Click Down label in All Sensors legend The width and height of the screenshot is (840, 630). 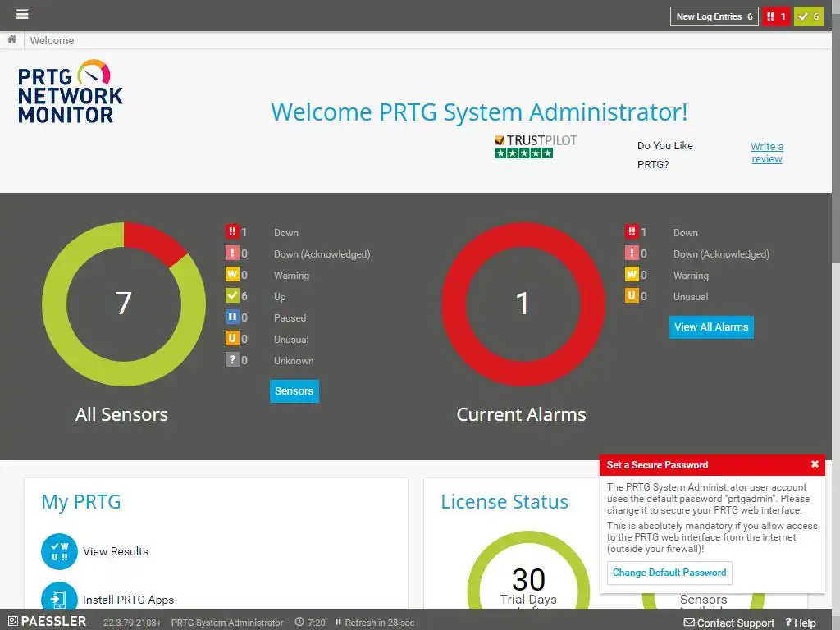pos(286,233)
